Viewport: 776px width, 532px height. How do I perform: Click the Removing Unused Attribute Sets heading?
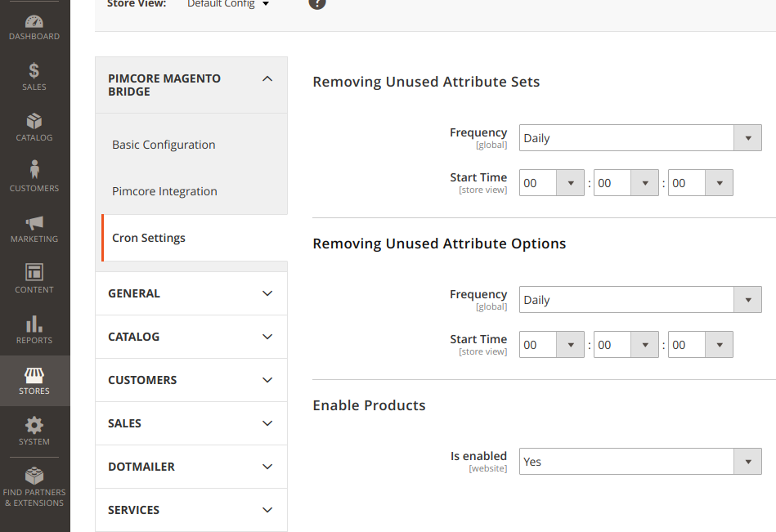click(x=426, y=82)
